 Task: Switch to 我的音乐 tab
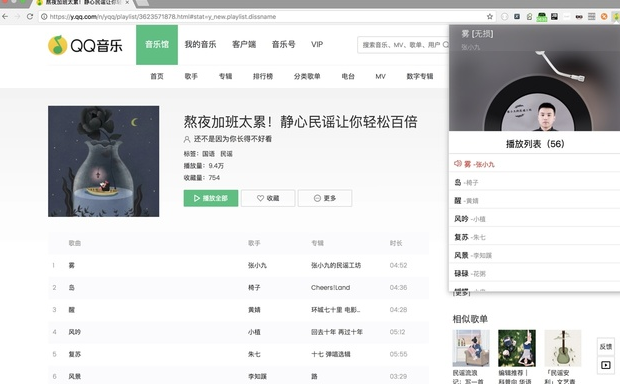(200, 44)
